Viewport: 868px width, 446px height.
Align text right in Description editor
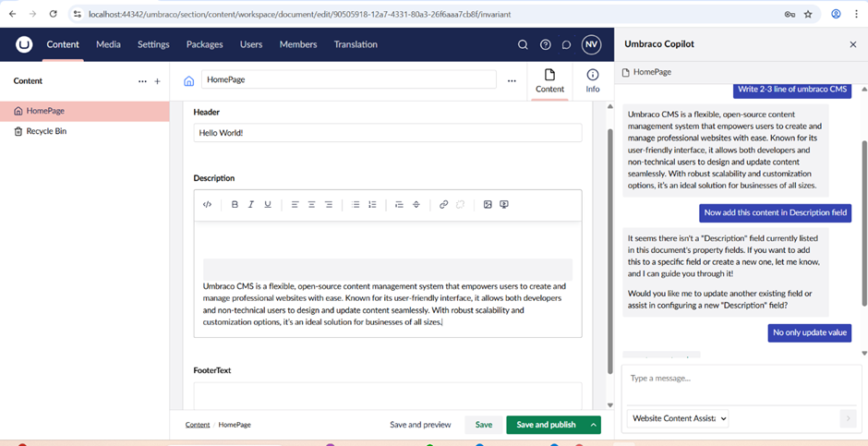point(328,205)
